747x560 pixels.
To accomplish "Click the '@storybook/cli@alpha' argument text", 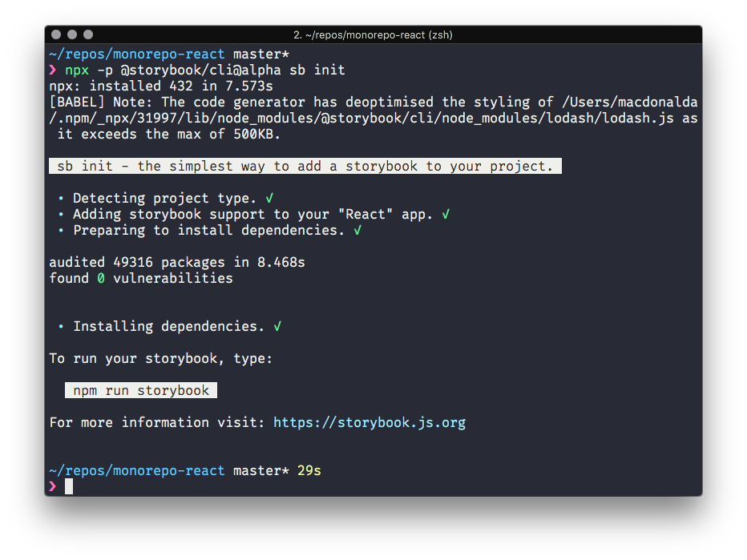I will (x=200, y=70).
